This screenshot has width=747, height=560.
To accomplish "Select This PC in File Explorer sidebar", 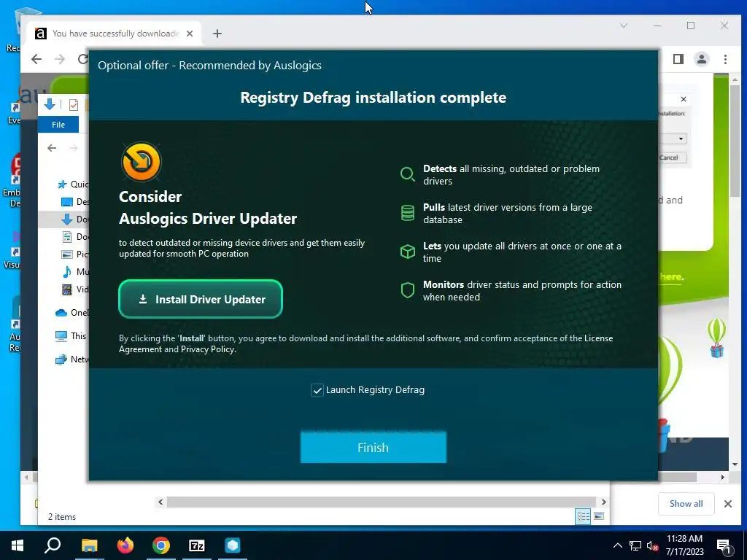I will [71, 335].
